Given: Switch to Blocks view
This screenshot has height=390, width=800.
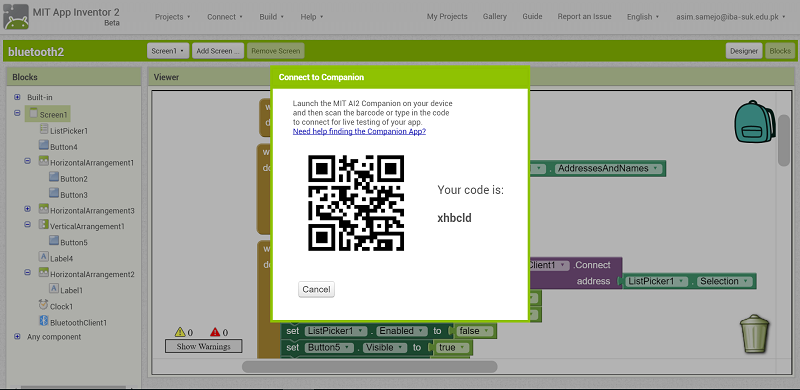Looking at the screenshot, I should pos(780,51).
